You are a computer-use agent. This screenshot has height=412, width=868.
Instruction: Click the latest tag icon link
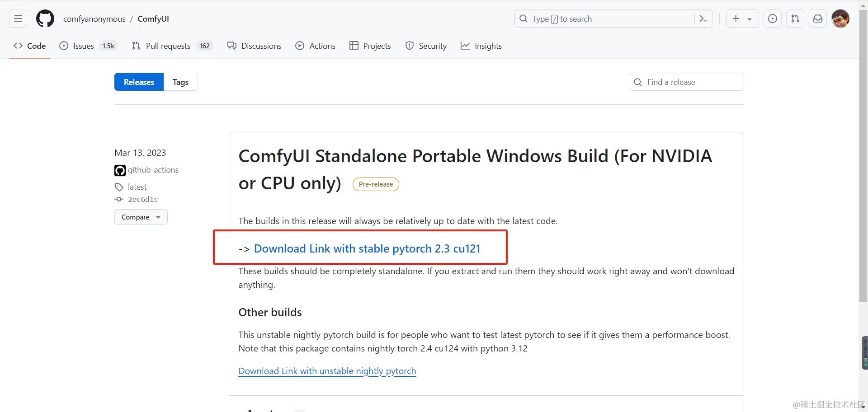[x=119, y=187]
